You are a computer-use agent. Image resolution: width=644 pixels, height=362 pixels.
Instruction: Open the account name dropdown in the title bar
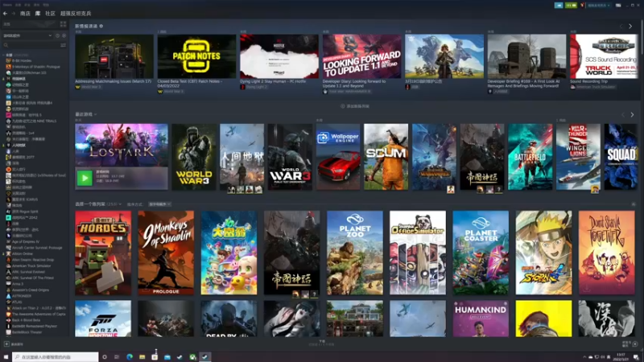[x=599, y=6]
